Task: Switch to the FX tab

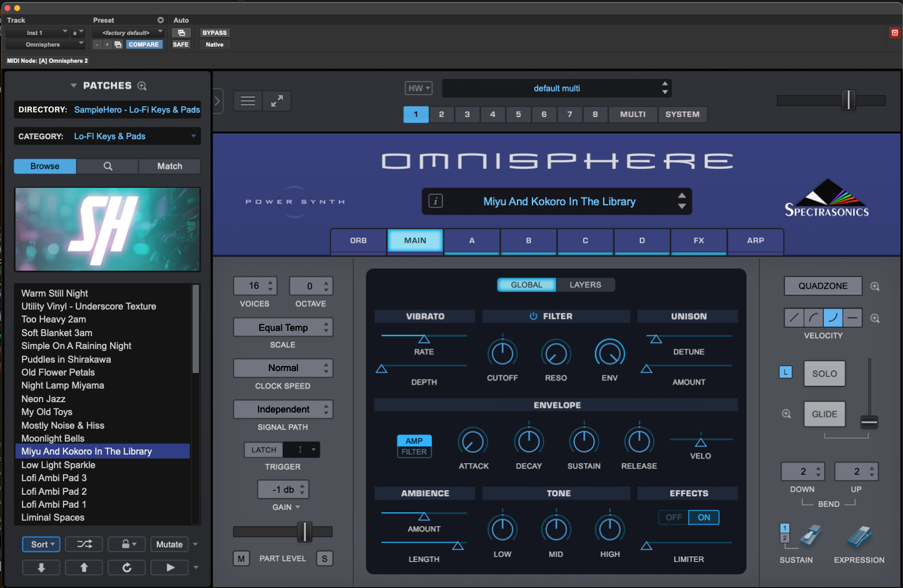Action: 698,240
